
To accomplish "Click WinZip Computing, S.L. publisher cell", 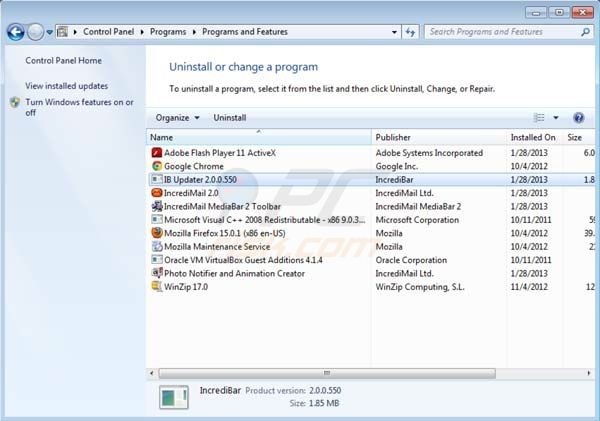I will [x=420, y=287].
